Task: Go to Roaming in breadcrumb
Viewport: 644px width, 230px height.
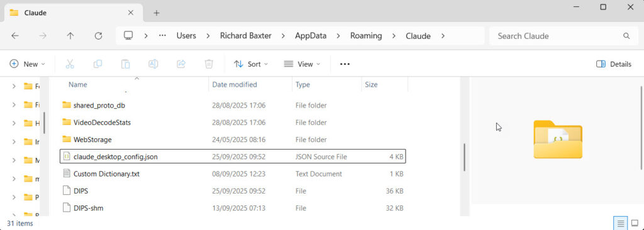Action: point(366,36)
